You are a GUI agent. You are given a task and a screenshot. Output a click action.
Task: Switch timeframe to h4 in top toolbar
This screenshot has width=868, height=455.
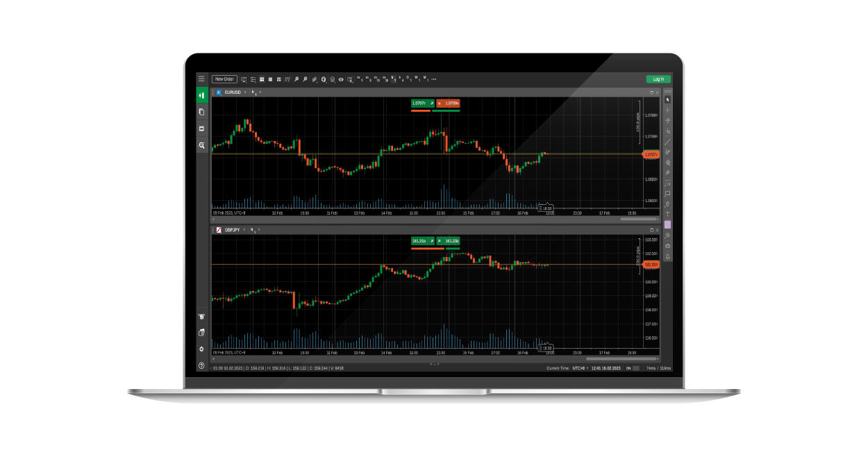(401, 79)
